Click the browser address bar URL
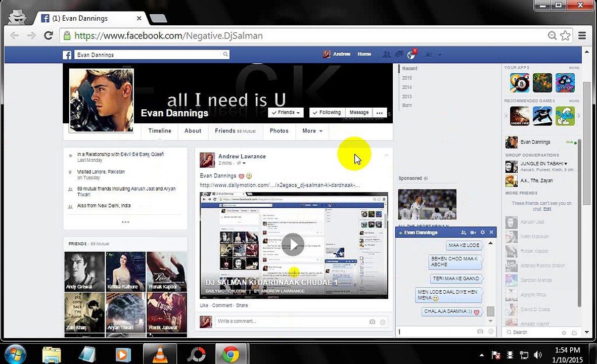Image resolution: width=597 pixels, height=364 pixels. (x=168, y=36)
